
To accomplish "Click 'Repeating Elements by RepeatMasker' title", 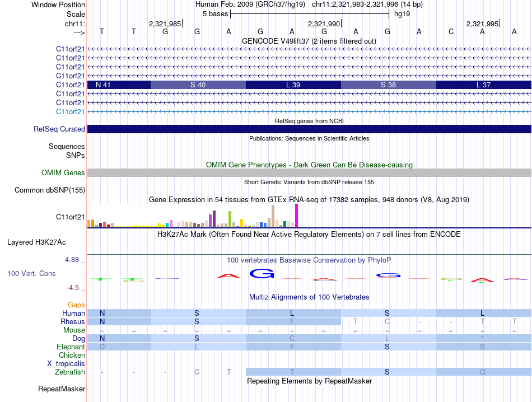I will [x=310, y=381].
